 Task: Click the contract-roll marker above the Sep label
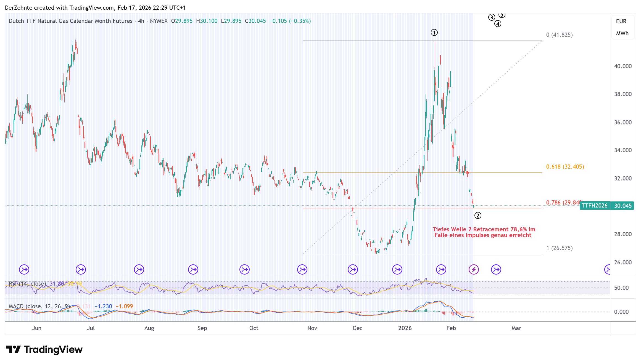[x=193, y=269]
